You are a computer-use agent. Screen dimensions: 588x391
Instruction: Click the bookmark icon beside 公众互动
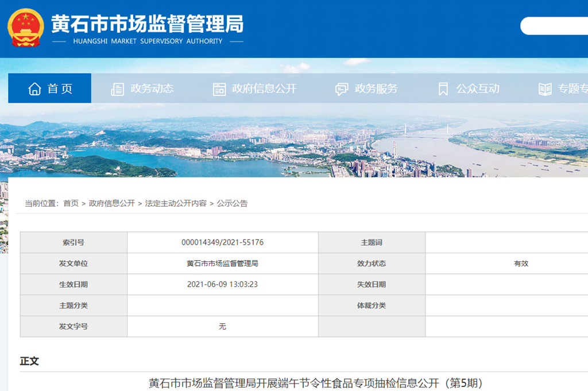point(443,89)
